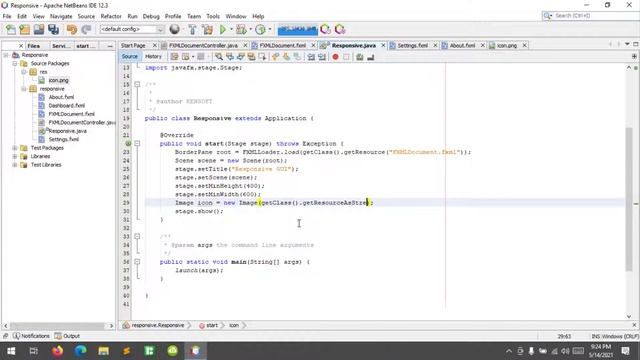The height and width of the screenshot is (360, 640).
Task: Expand the Test Packages node
Action: click(15, 148)
